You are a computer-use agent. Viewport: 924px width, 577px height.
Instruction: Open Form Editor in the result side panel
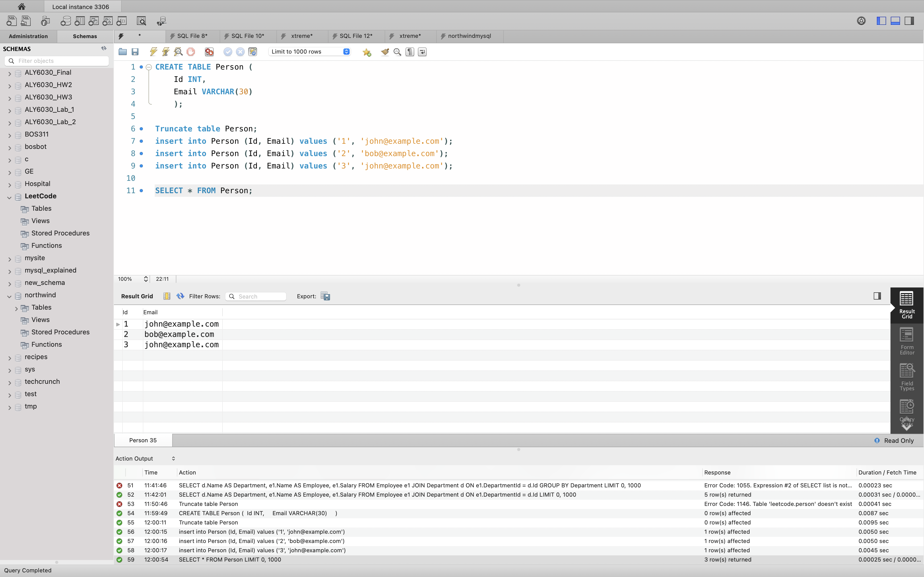(907, 341)
